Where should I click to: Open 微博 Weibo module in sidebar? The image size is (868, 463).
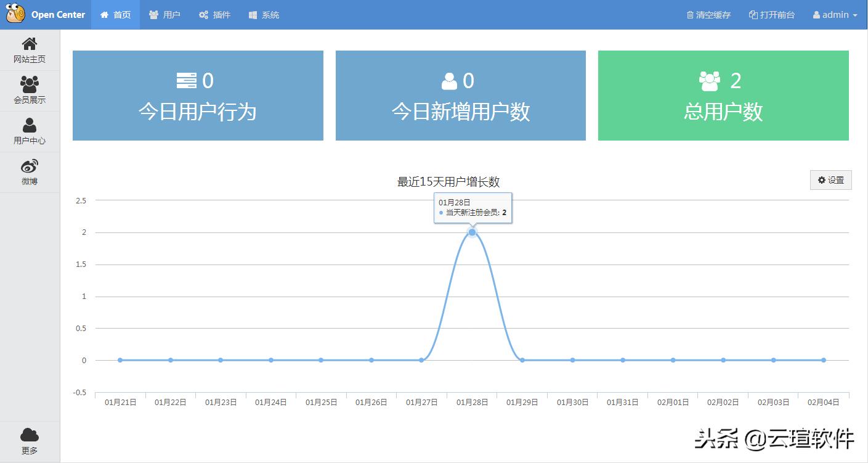click(x=30, y=172)
